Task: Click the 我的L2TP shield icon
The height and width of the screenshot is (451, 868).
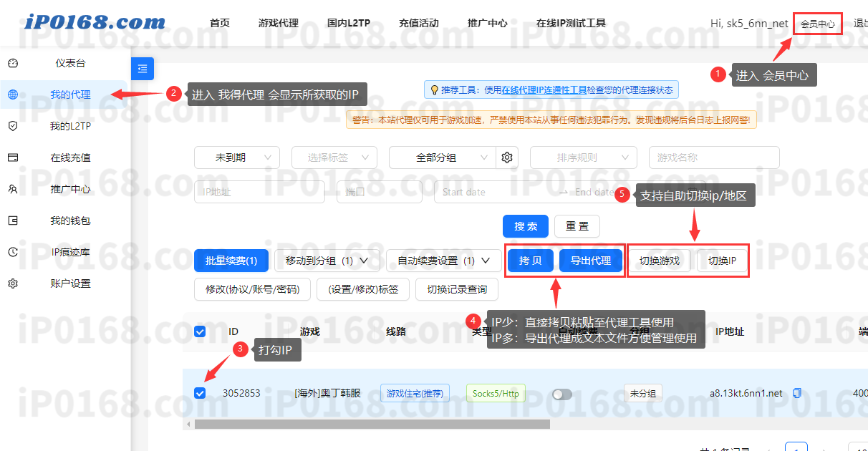Action: click(x=13, y=126)
